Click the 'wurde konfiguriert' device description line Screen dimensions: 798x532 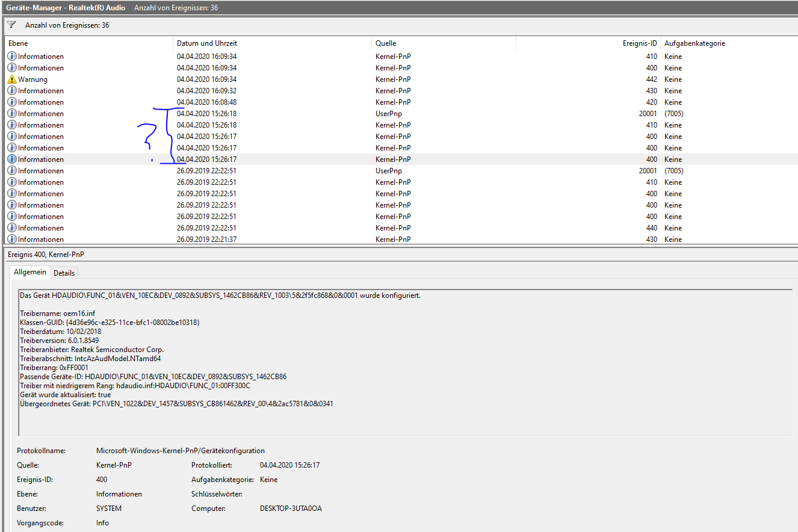pyautogui.click(x=220, y=295)
